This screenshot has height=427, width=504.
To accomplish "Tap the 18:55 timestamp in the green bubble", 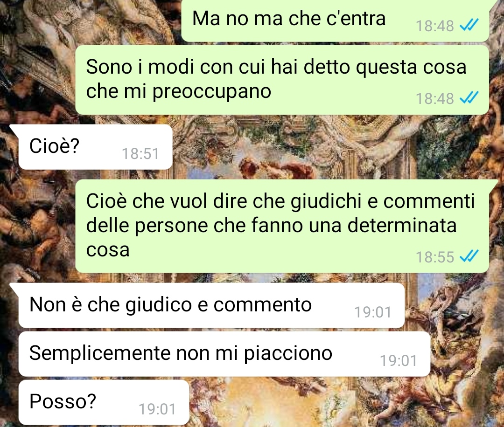I will [x=434, y=257].
